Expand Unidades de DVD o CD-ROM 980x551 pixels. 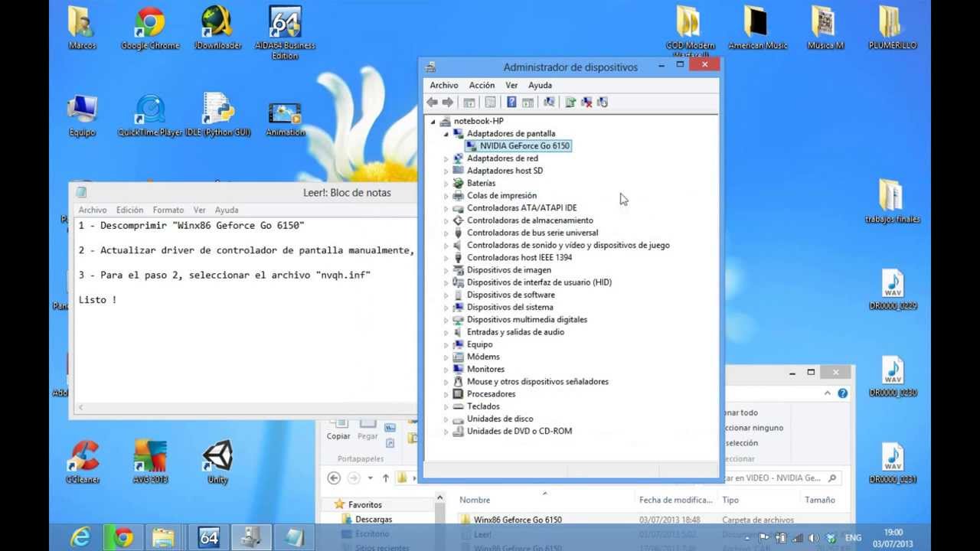[x=446, y=432]
